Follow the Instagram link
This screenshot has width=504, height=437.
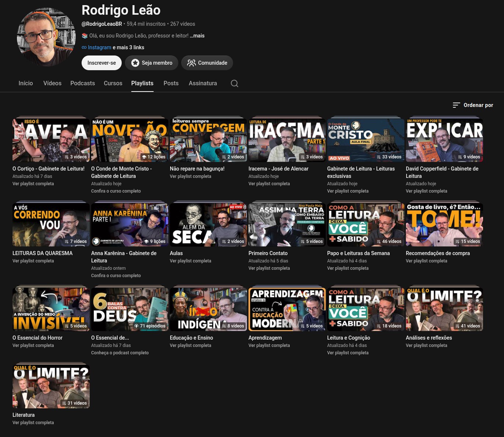100,47
